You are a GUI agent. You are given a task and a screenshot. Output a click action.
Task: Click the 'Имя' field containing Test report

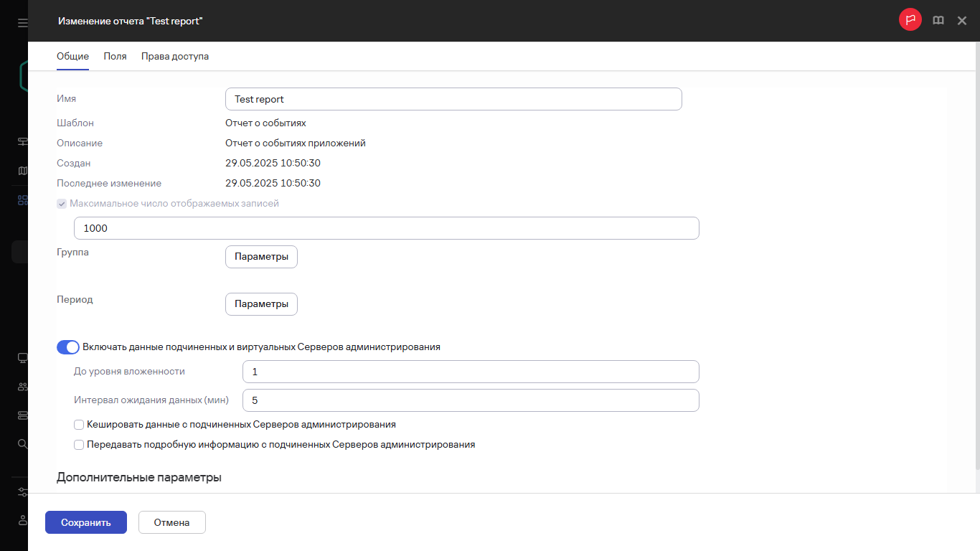[453, 100]
